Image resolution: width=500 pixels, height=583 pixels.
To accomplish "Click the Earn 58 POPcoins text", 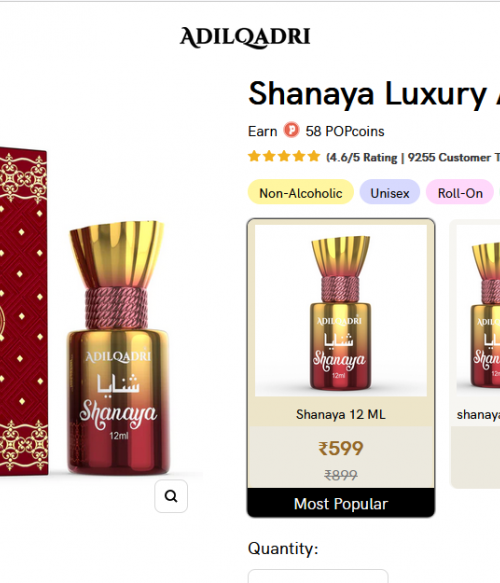I will tap(316, 131).
